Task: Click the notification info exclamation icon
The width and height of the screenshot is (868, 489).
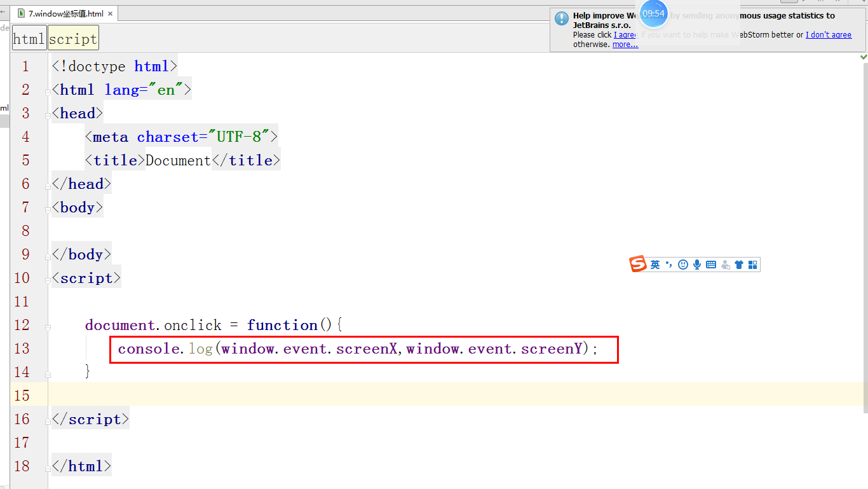Action: point(562,18)
